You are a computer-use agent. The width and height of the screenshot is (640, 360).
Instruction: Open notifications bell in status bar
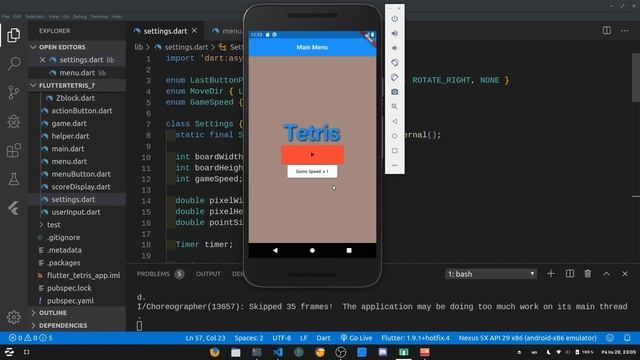point(627,338)
